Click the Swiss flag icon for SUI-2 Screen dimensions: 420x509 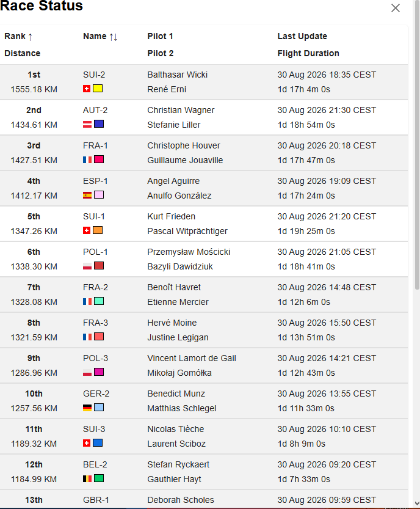point(87,89)
